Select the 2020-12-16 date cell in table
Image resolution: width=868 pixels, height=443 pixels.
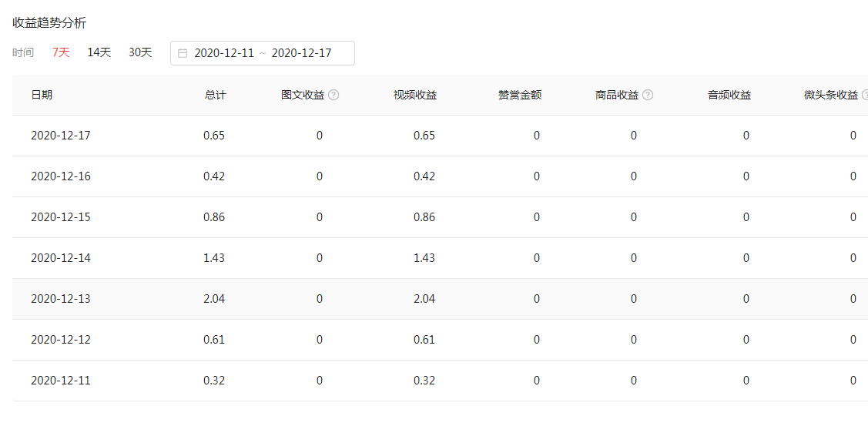pos(61,176)
